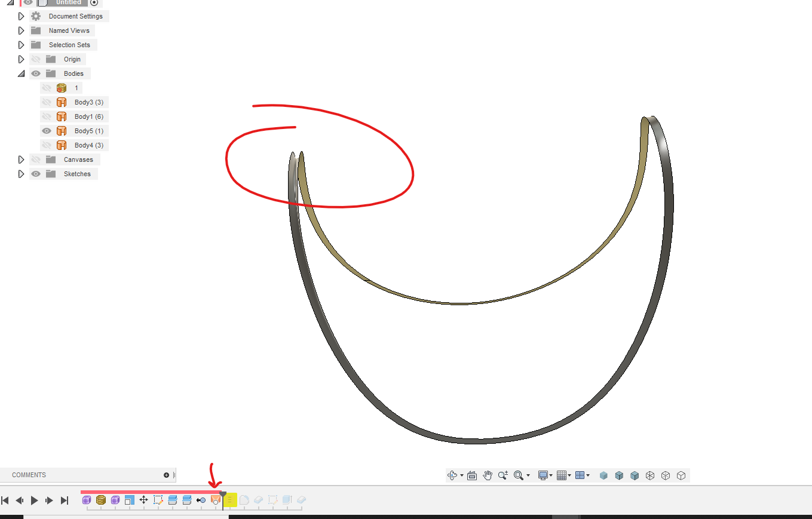Select the Zoom magnifier with plus-minus
The height and width of the screenshot is (519, 812).
pyautogui.click(x=503, y=475)
